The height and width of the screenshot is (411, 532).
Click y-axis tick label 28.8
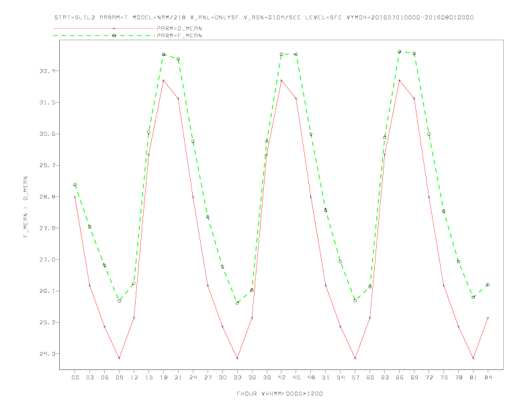tap(46, 197)
